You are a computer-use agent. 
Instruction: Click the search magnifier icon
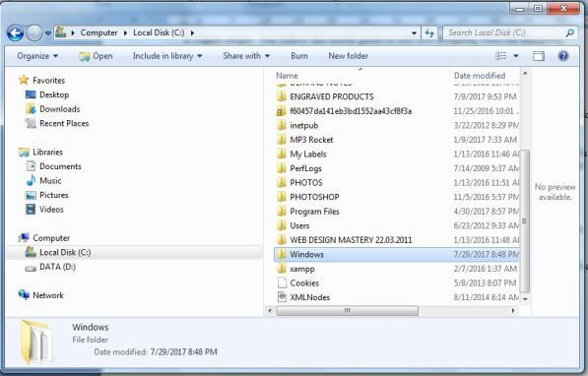(570, 33)
